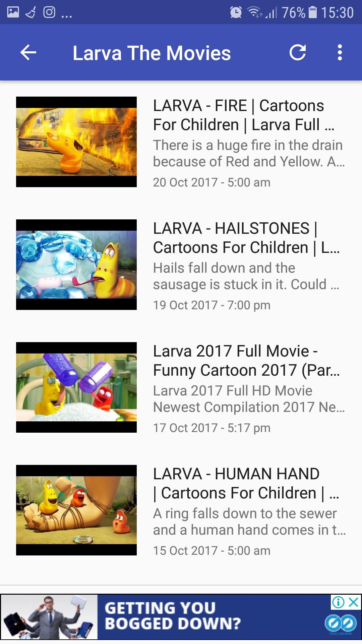362x644 pixels.
Task: Tap the battery status icon
Action: click(313, 12)
